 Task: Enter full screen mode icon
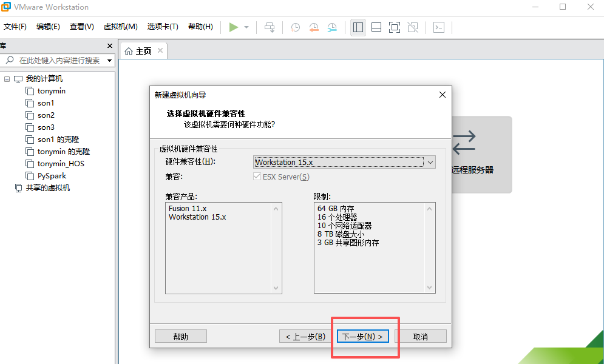[x=395, y=27]
